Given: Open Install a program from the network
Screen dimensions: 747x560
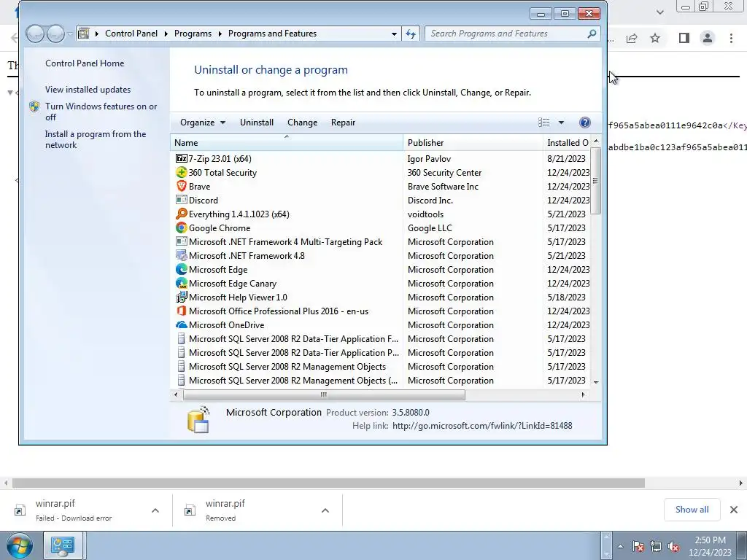Looking at the screenshot, I should coord(96,139).
